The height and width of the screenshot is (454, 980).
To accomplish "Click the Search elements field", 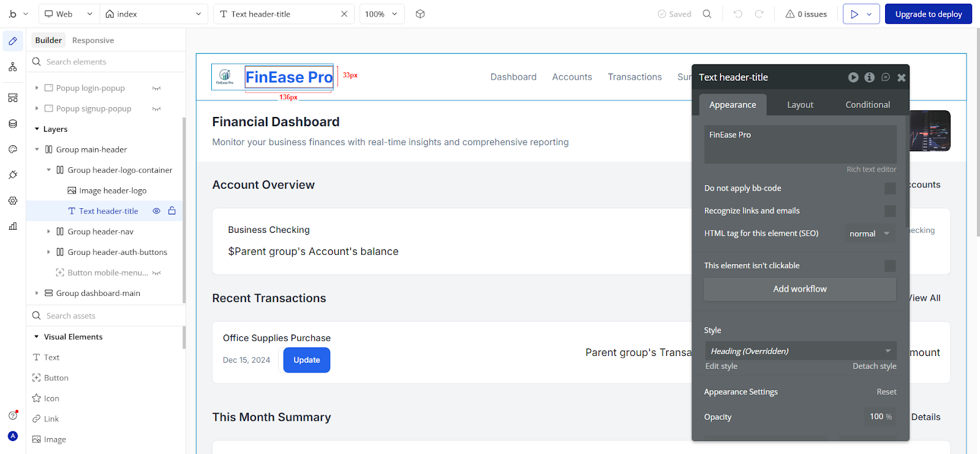I will click(x=106, y=62).
